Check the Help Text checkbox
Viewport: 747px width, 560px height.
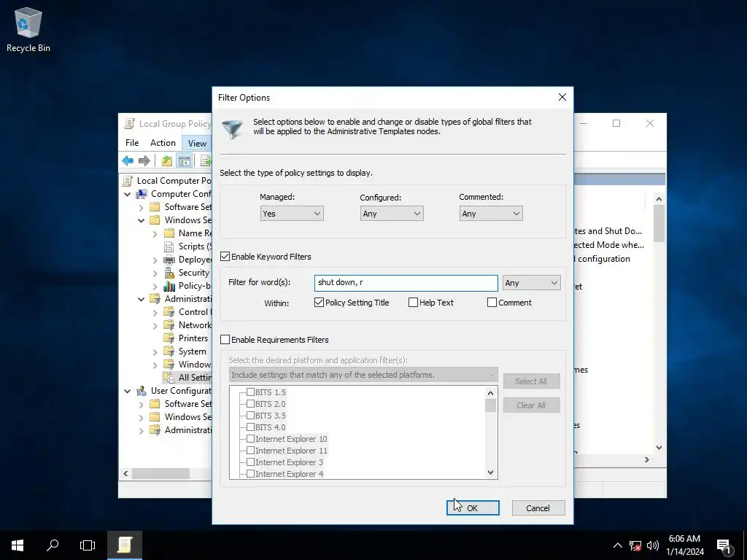tap(413, 303)
